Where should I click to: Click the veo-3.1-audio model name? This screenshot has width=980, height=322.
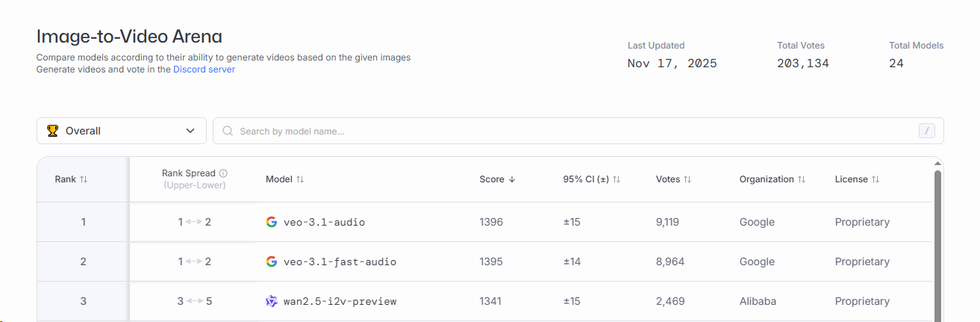[x=324, y=222]
